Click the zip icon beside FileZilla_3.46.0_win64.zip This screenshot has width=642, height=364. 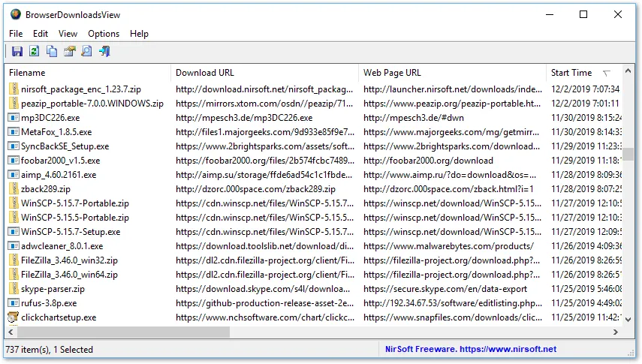pyautogui.click(x=14, y=275)
